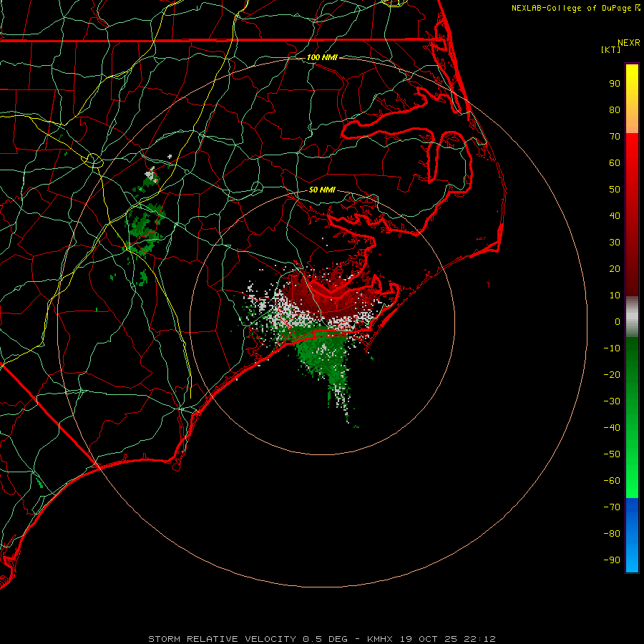Screen dimensions: 644x644
Task: Click the 60 knot scale label
Action: pyautogui.click(x=615, y=162)
